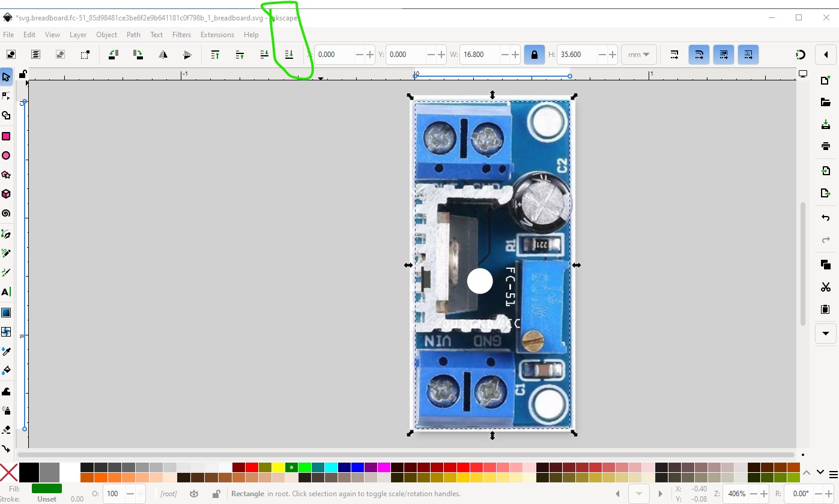Activate the Text tool
Screen dimensions: 839x504
point(6,292)
